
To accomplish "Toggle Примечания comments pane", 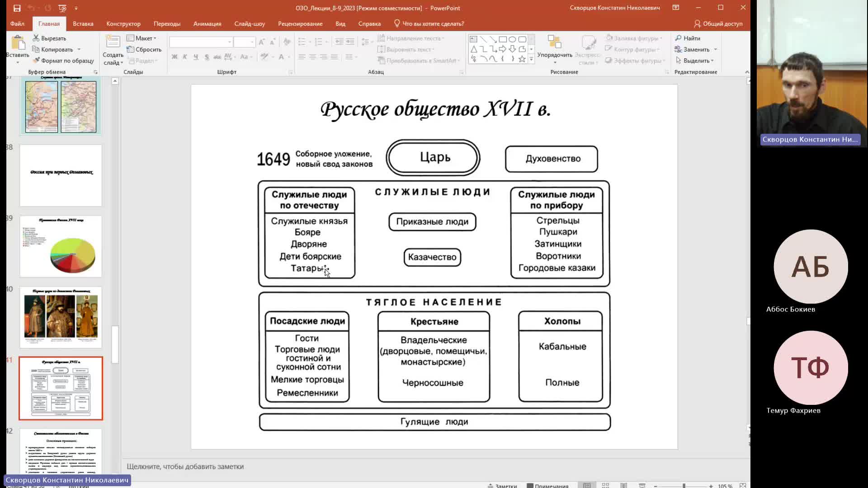I will 548,486.
